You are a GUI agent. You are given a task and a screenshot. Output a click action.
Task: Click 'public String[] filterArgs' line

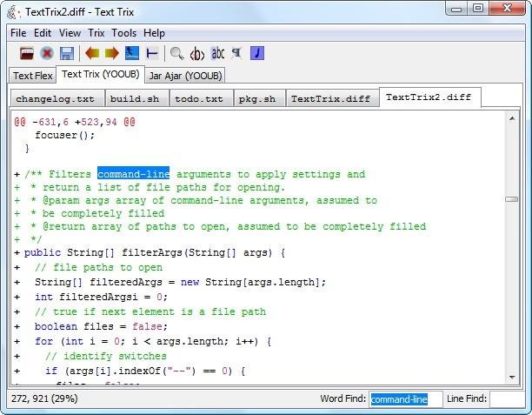coord(155,252)
